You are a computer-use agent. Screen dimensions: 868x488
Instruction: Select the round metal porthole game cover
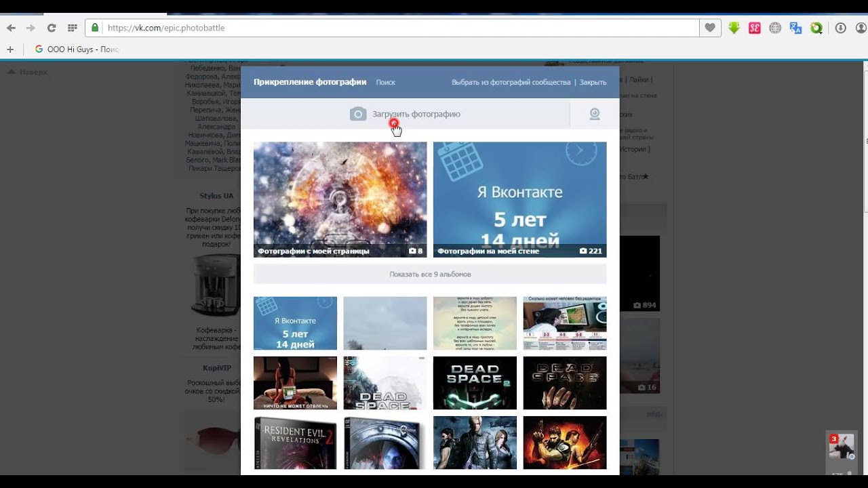385,443
